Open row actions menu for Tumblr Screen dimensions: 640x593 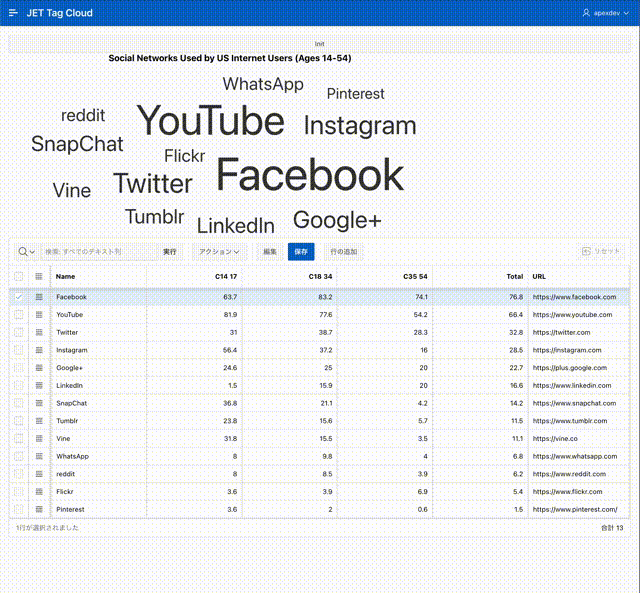click(39, 421)
